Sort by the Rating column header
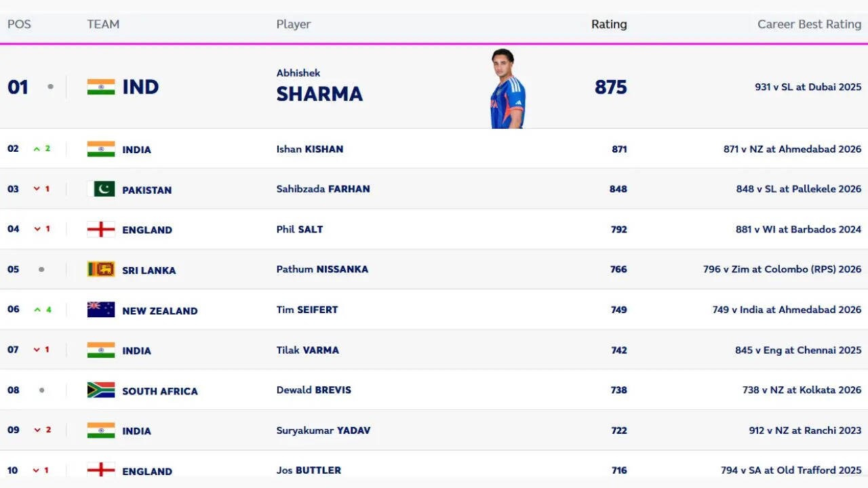The width and height of the screenshot is (868, 488). 609,24
